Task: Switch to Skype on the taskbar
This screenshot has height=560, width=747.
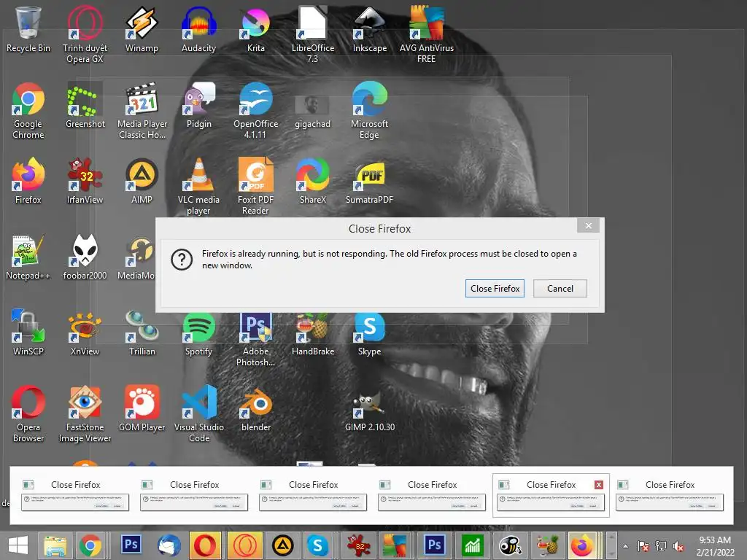Action: (317, 545)
